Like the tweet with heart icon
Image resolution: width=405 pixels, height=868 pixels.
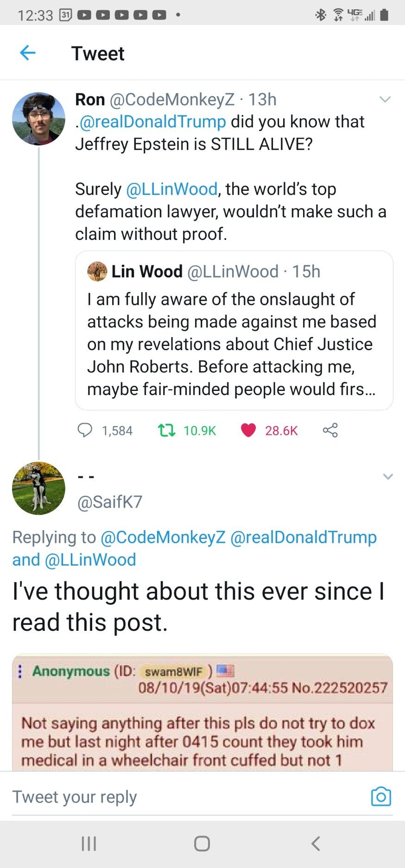248,430
